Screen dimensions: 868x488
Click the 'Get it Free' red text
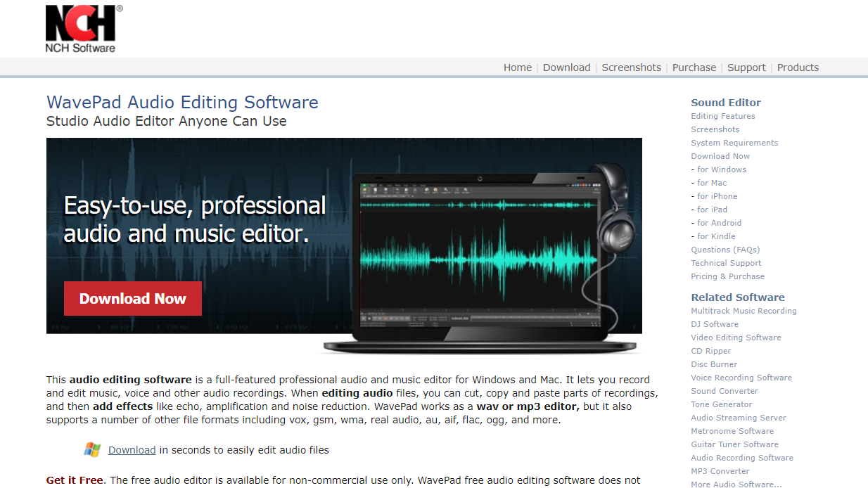click(x=75, y=480)
